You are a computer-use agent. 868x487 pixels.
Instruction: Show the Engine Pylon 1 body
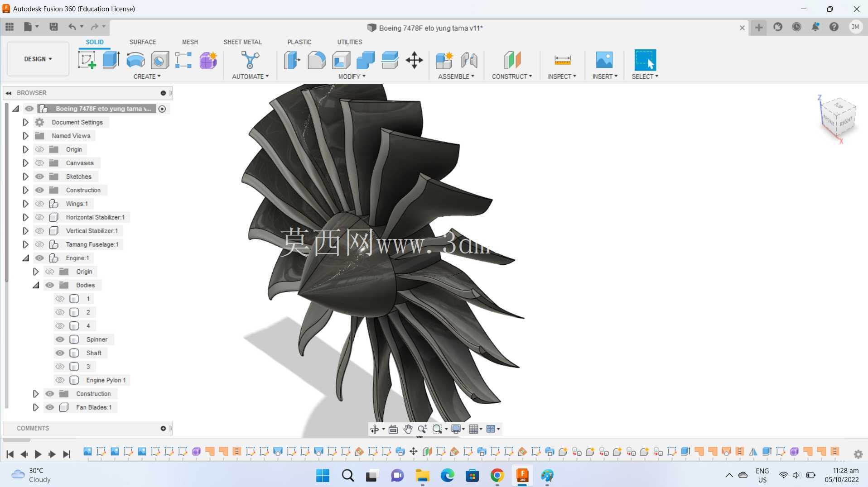point(60,380)
